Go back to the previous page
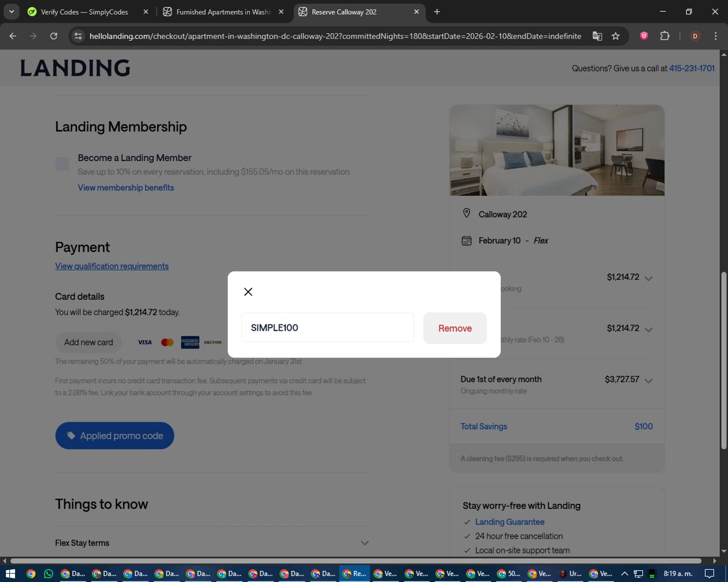The image size is (728, 582). tap(13, 36)
